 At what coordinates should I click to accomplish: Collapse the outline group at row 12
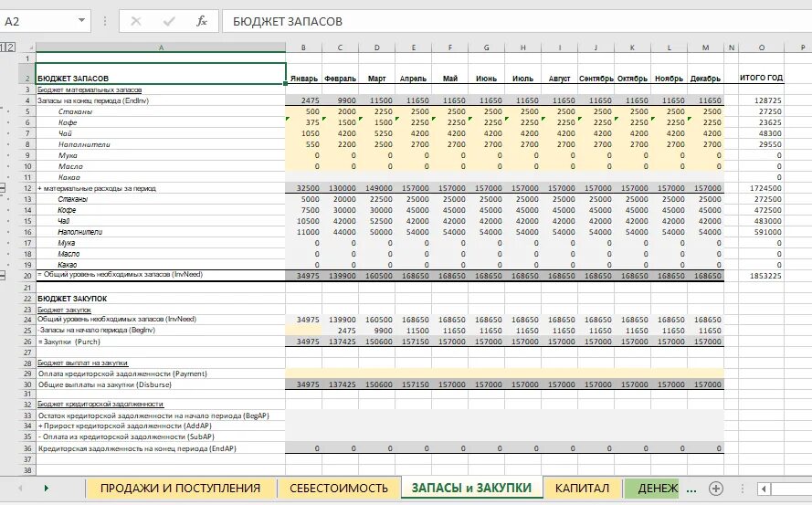(x=2, y=188)
